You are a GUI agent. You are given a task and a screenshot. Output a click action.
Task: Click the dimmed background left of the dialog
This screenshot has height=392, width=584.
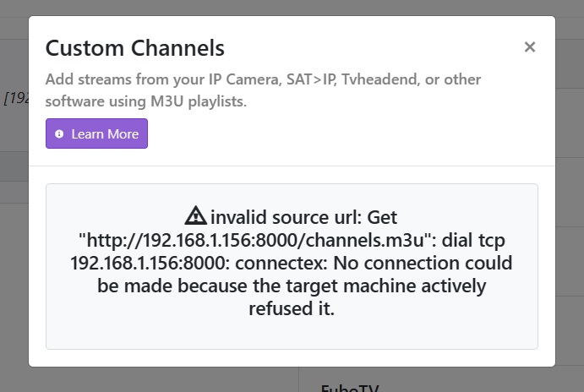click(x=14, y=253)
